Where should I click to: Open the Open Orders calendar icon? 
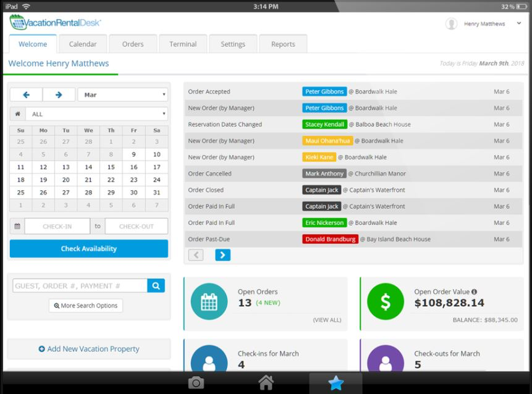(209, 302)
